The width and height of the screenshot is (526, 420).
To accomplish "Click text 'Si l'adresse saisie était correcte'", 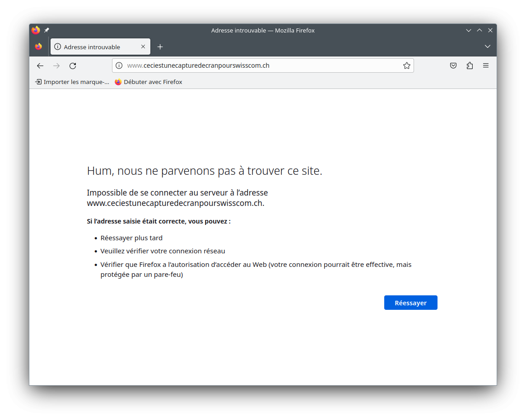I will point(158,221).
